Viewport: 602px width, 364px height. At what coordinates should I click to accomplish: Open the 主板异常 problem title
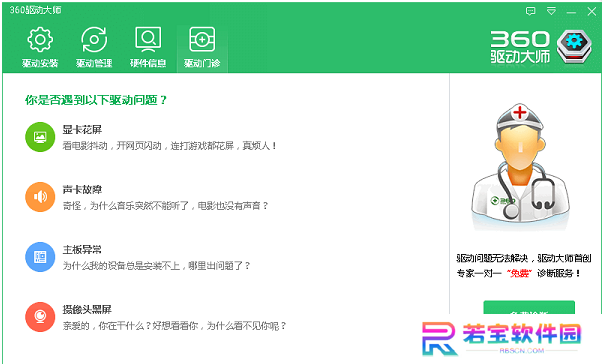82,250
